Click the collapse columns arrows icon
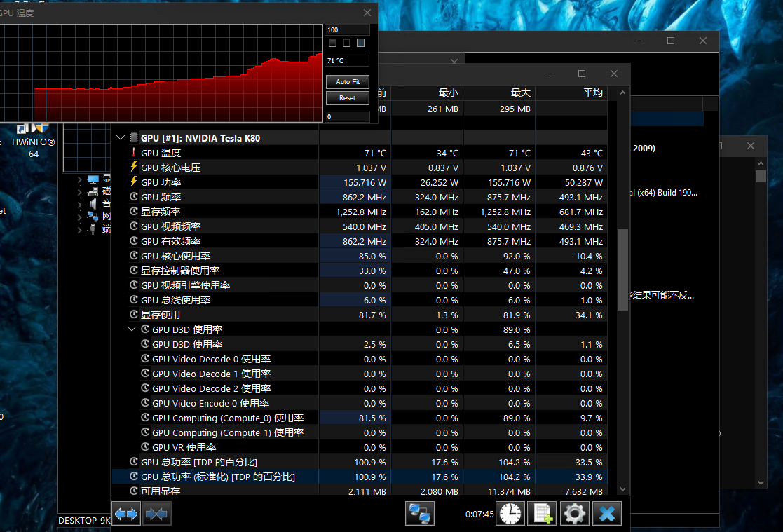Viewport: 783px width, 532px height. coord(157,514)
